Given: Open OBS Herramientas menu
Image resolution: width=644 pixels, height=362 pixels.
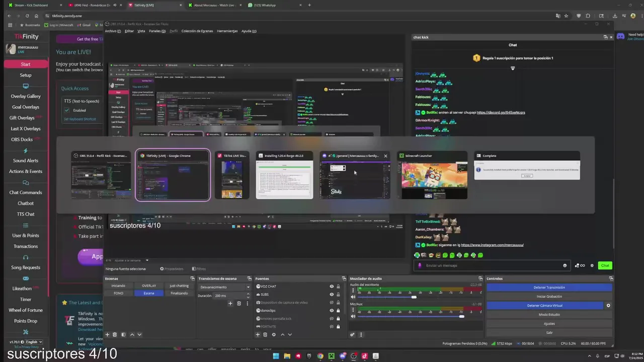Looking at the screenshot, I should (x=227, y=31).
